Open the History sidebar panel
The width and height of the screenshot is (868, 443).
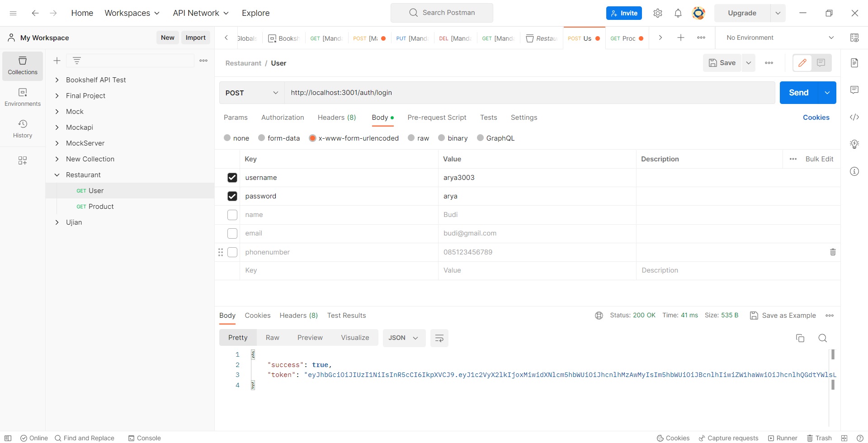[x=23, y=129]
